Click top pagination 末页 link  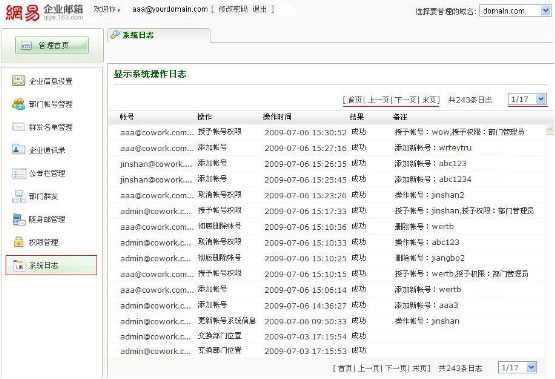[x=429, y=100]
